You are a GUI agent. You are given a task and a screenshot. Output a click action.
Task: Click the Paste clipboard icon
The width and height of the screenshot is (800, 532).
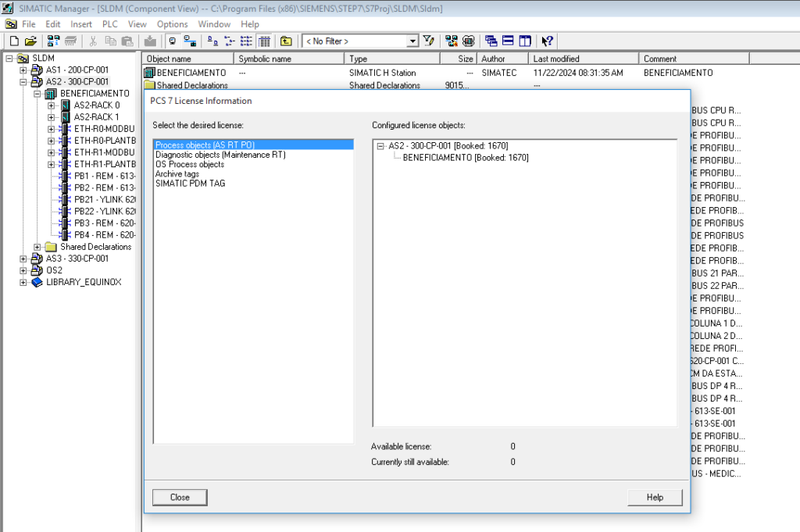pos(127,41)
